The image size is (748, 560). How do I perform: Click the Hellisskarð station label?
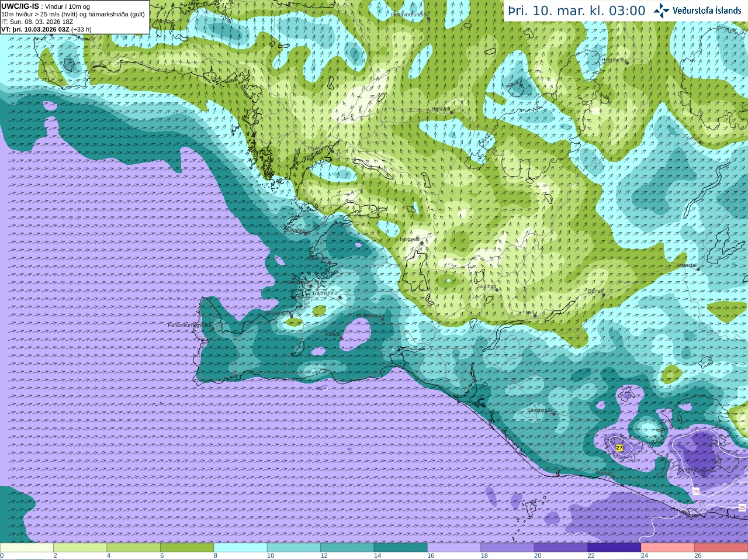click(369, 316)
